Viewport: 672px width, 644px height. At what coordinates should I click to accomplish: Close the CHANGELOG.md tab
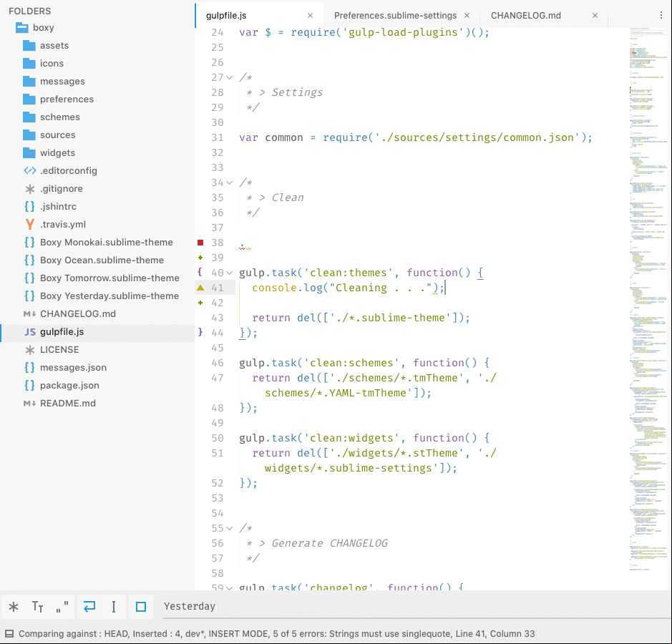pos(595,16)
